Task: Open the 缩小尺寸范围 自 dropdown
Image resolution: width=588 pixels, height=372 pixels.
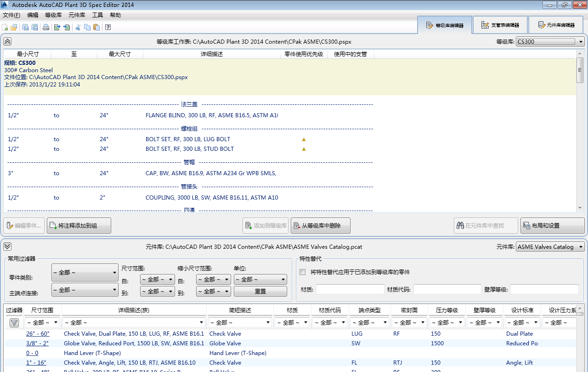Action: pos(214,279)
